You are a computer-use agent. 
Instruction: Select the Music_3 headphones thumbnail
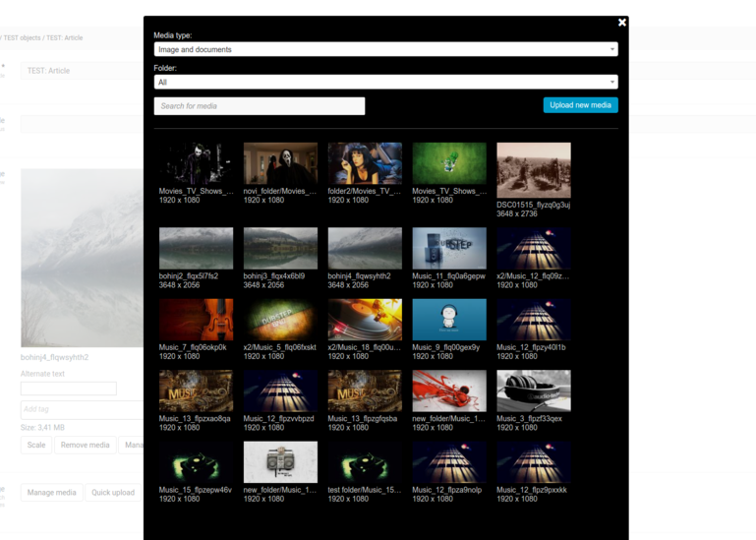[x=533, y=390]
